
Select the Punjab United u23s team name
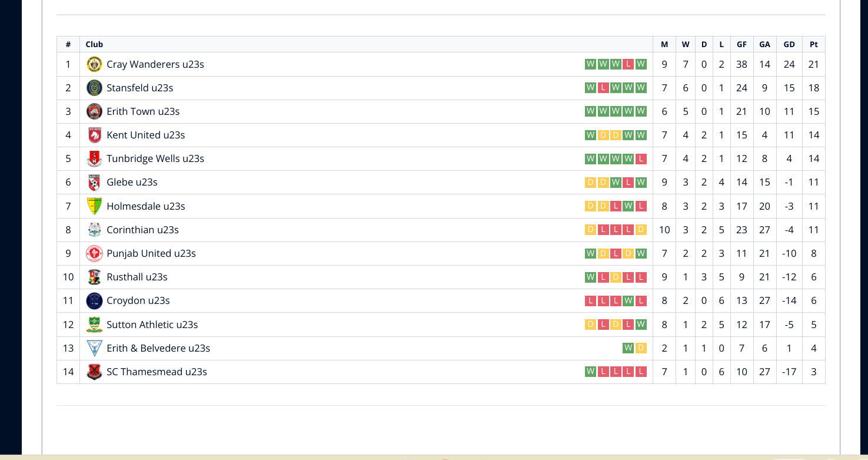point(151,253)
